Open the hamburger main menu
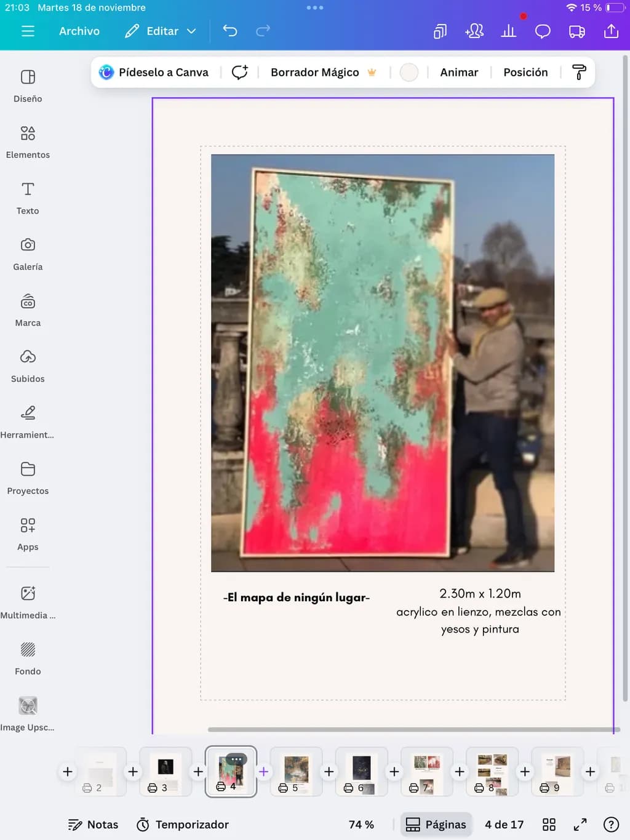 pyautogui.click(x=28, y=31)
